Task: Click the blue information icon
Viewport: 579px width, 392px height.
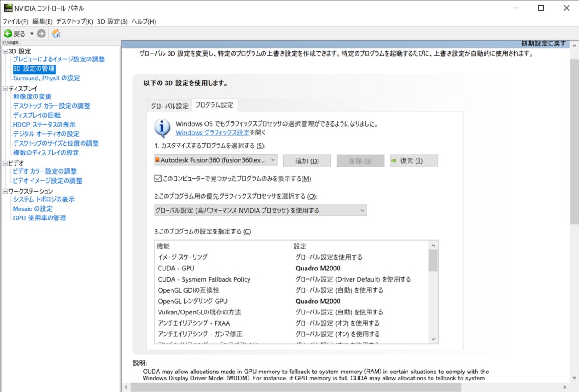Action: [x=162, y=127]
